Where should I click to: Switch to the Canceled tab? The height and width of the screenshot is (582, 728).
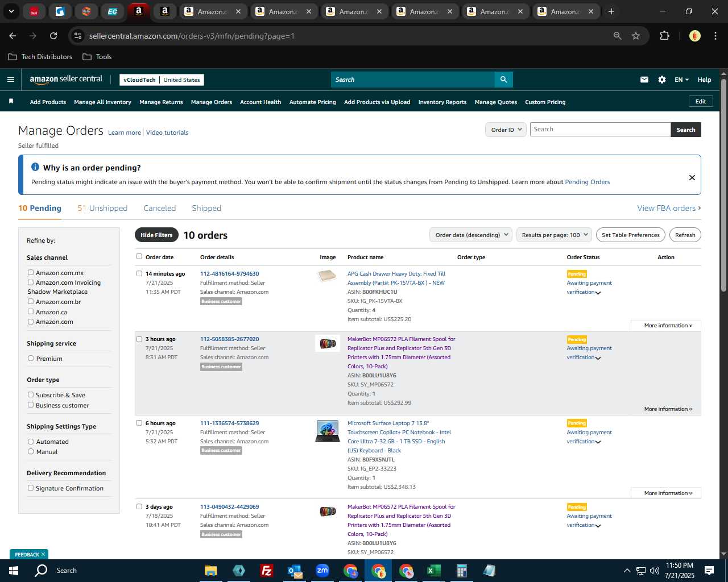159,208
